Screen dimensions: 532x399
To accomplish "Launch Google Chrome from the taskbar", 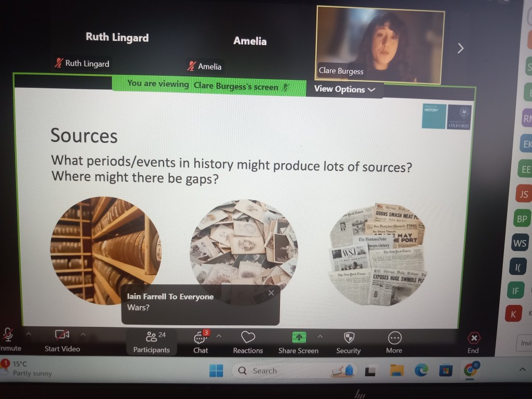I will tap(471, 370).
